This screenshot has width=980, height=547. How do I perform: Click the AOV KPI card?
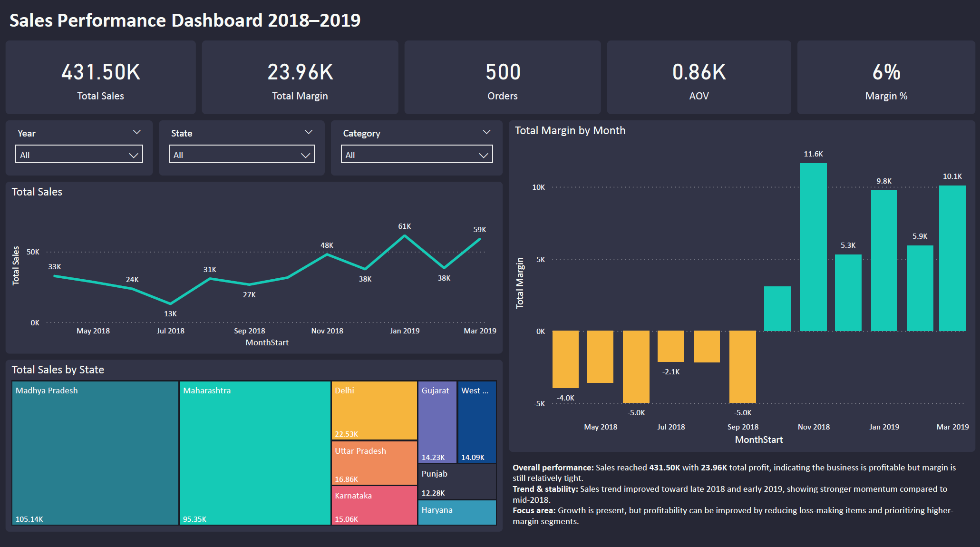699,78
